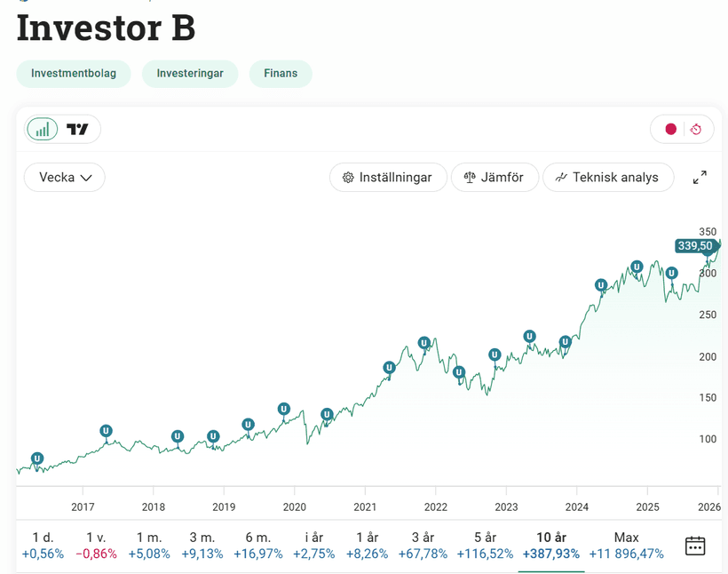The image size is (728, 574).
Task: Click the Investmentbolag tag
Action: 74,73
